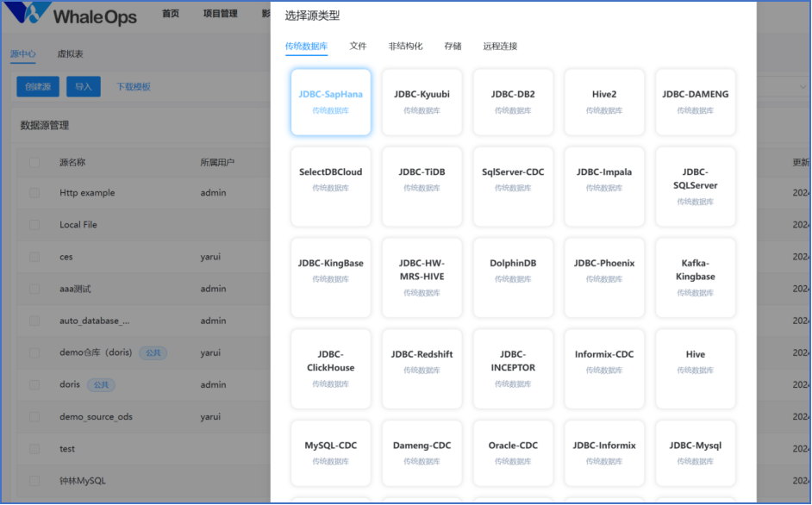Click the 导入 button
Image resolution: width=812 pixels, height=505 pixels.
coord(84,86)
